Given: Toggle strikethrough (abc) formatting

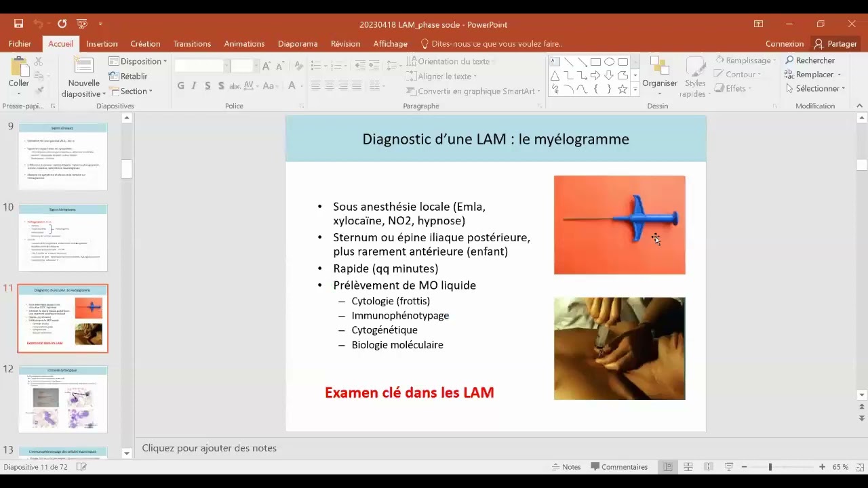Looking at the screenshot, I should click(x=235, y=85).
